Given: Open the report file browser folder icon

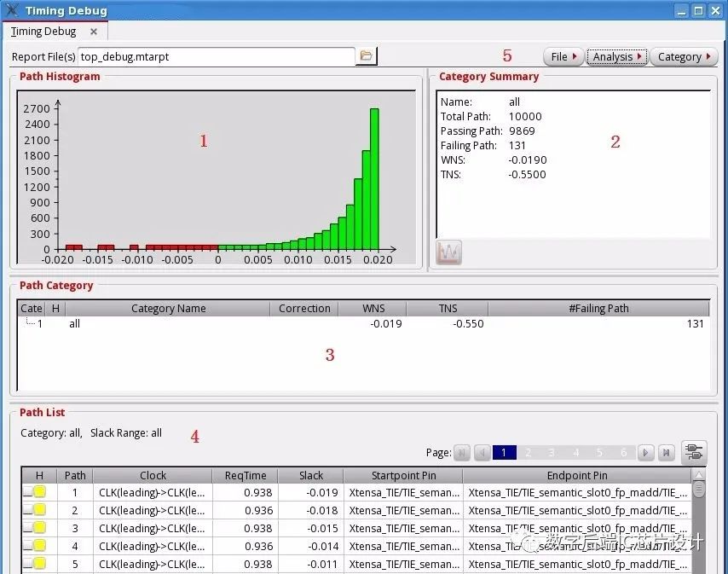Looking at the screenshot, I should 367,56.
